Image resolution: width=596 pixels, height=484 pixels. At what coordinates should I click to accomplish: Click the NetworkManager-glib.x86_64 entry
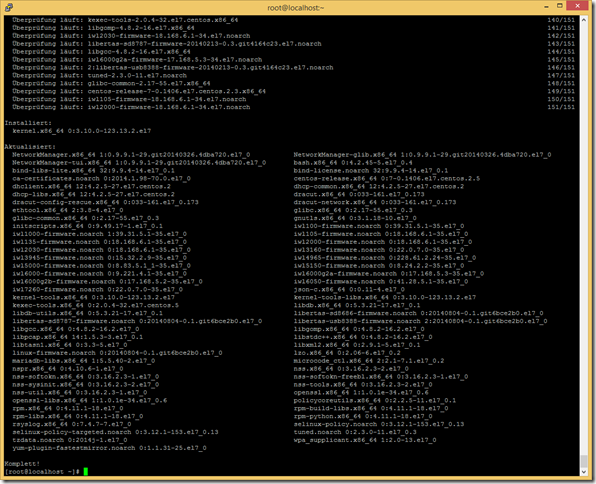coord(422,155)
